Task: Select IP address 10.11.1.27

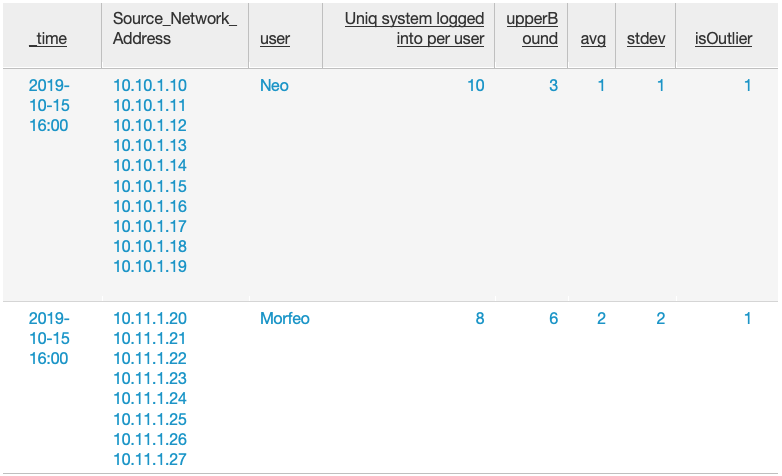Action: (150, 459)
